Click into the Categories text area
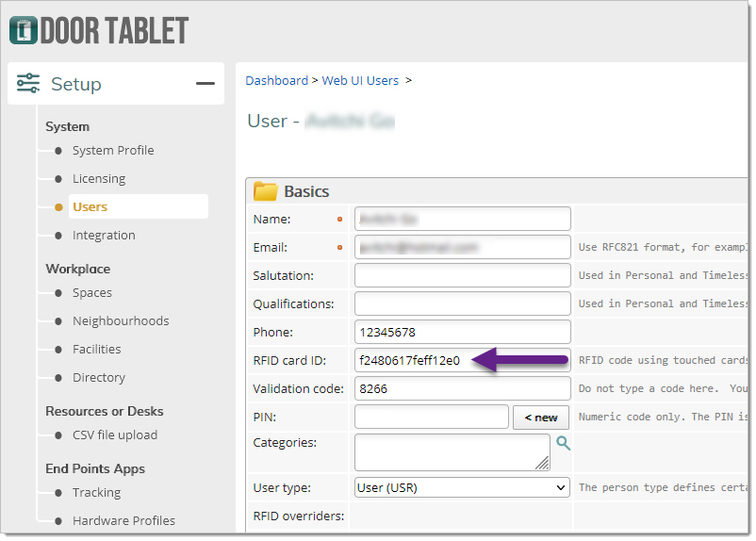The image size is (756, 541). coord(451,451)
